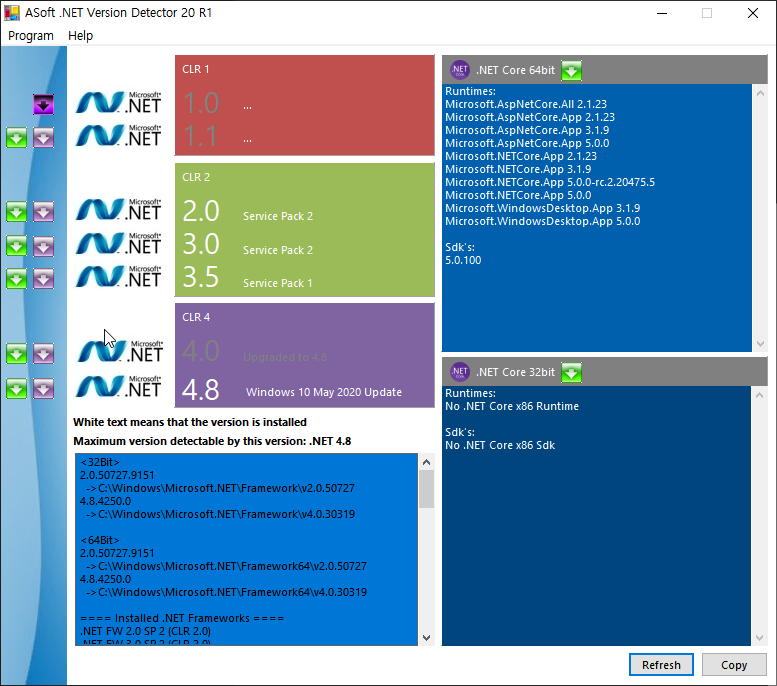
Task: Click the purple download arrow beside .NET 4.0
Action: coord(44,354)
